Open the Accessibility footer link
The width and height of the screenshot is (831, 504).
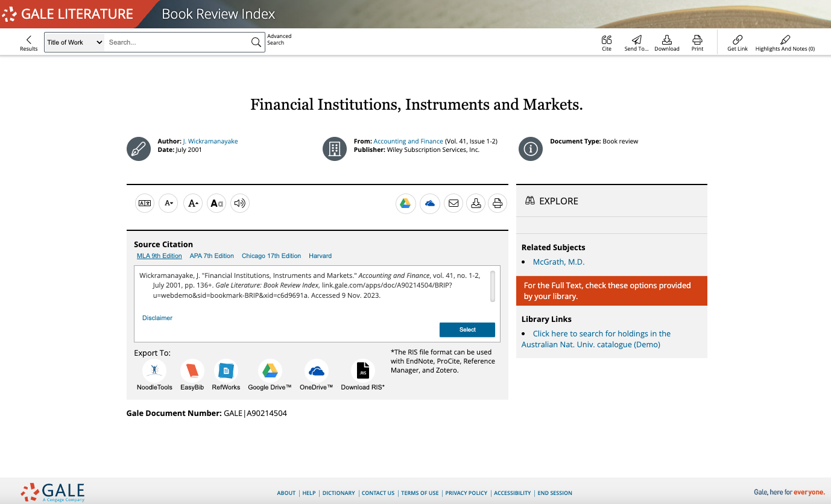[x=513, y=493]
